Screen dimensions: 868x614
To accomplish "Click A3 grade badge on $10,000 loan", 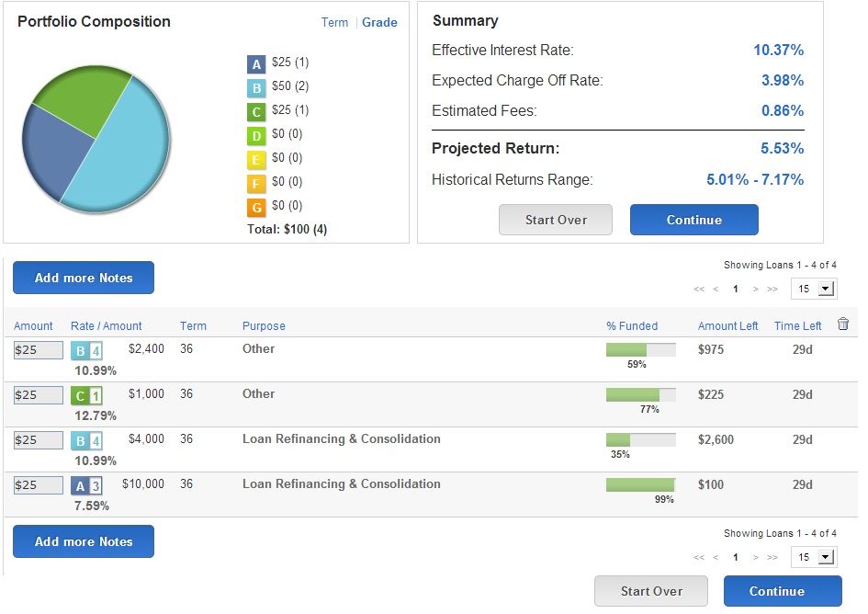I will [86, 486].
